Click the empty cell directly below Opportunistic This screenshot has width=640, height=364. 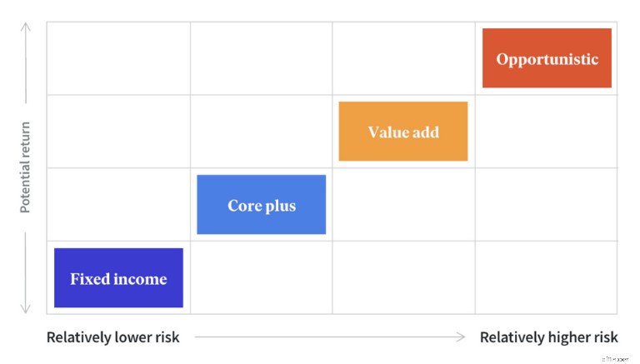point(546,132)
